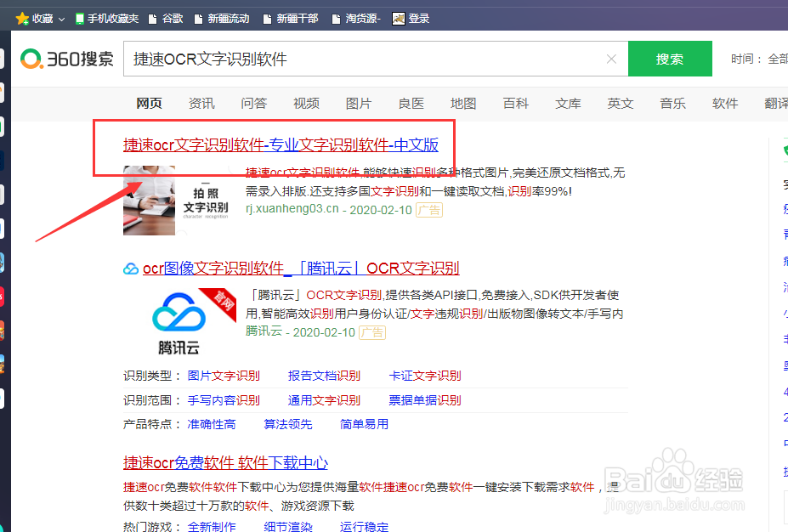Open the rj.xuanheng03.cn URL link

click(292, 209)
